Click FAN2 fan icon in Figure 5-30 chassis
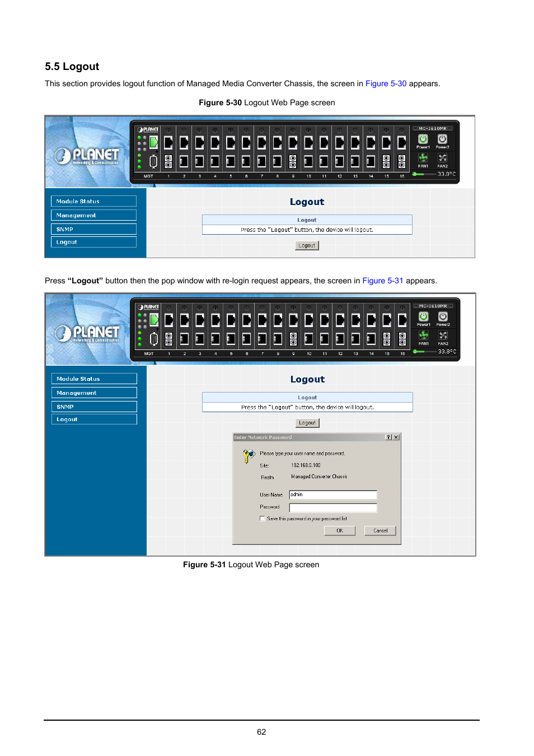Screen dimensions: 534x756 tap(442, 158)
